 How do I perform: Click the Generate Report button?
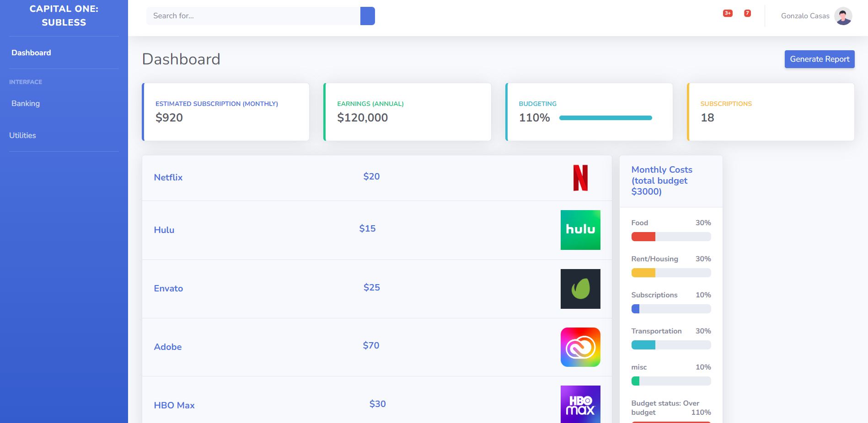(819, 59)
